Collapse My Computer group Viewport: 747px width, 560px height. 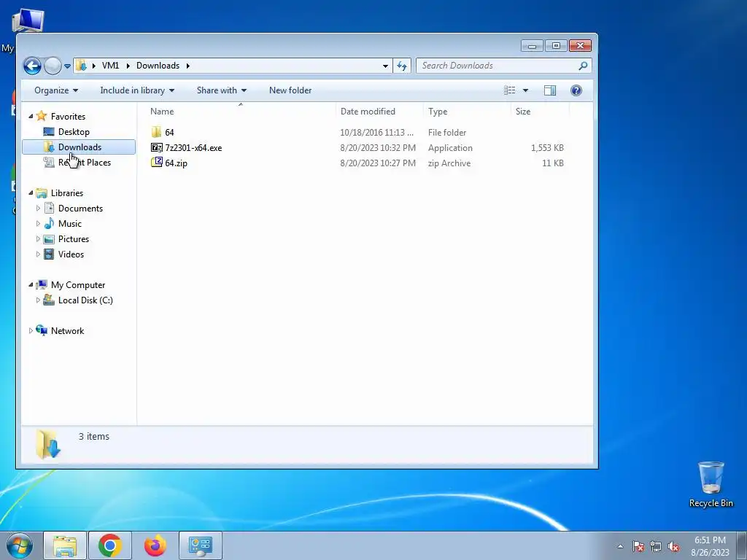(31, 285)
